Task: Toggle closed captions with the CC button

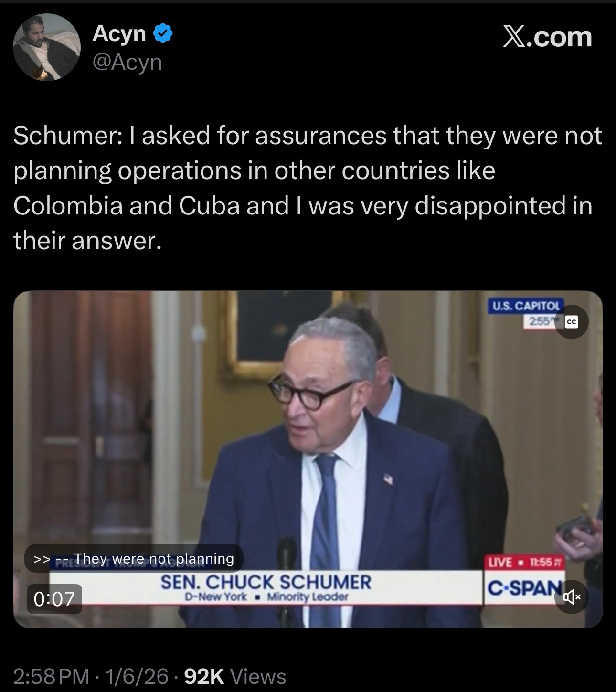Action: coord(571,322)
